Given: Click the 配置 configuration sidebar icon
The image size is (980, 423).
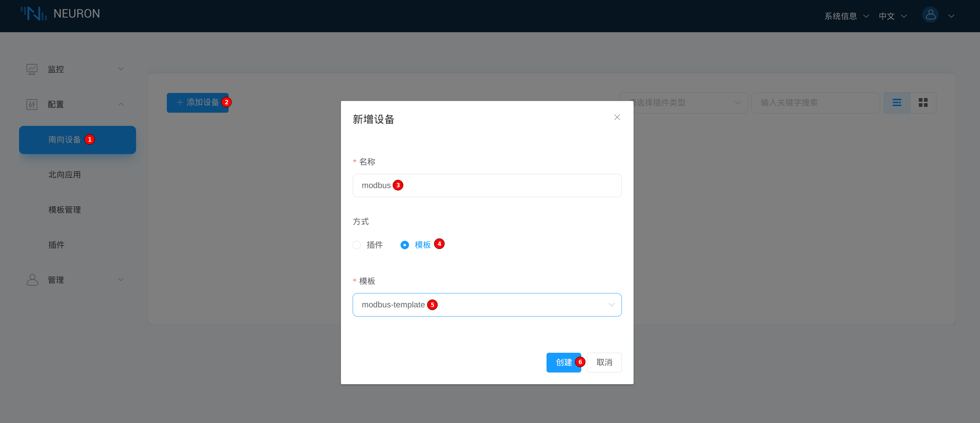Looking at the screenshot, I should [32, 104].
